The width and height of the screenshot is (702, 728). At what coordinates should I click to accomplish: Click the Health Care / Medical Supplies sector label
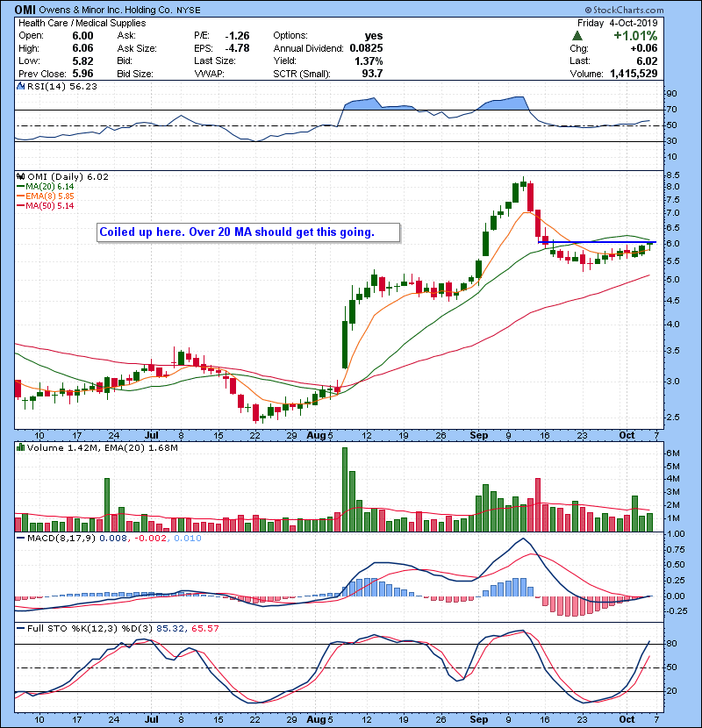click(82, 23)
